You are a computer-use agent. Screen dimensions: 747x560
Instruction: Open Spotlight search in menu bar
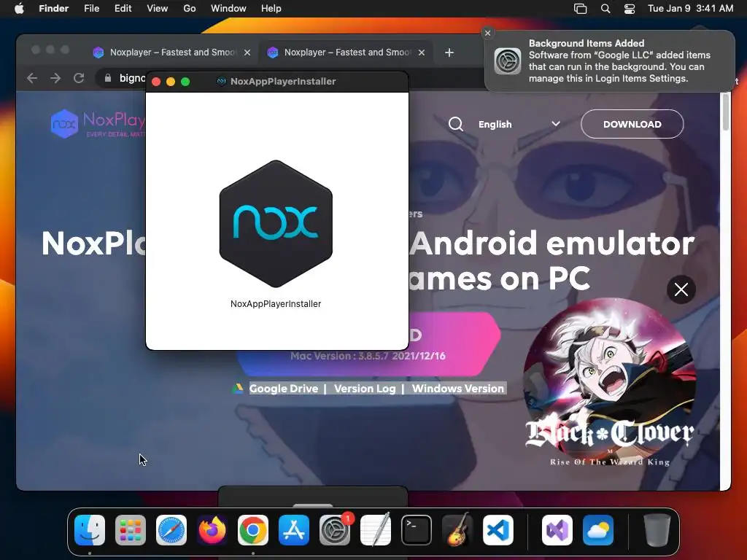click(605, 9)
